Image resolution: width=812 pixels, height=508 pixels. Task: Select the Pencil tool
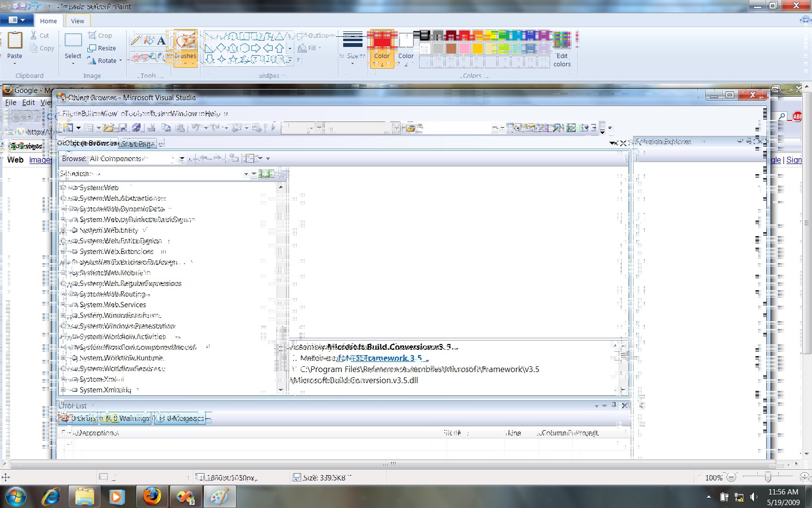pyautogui.click(x=136, y=41)
